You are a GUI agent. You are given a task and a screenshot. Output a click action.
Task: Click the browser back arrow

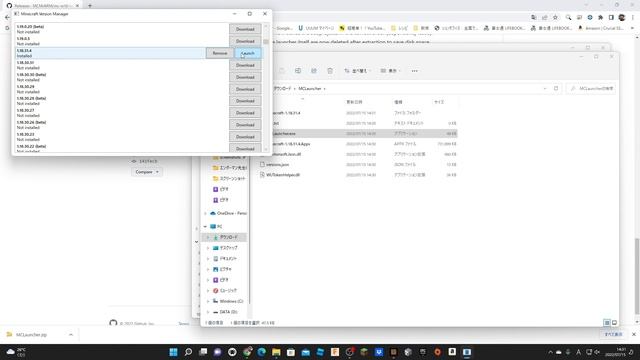[7, 18]
